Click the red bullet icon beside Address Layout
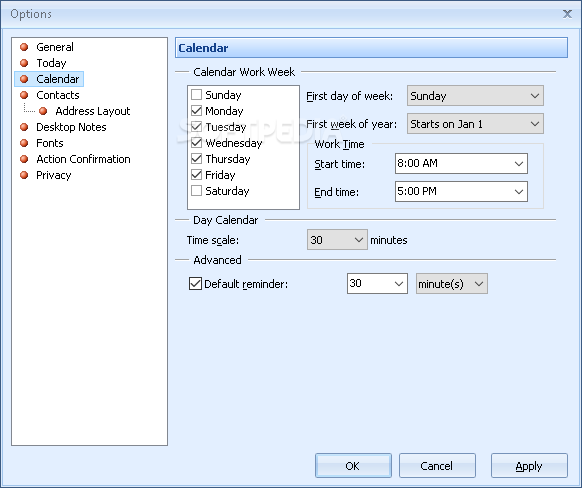This screenshot has width=582, height=488. [43, 111]
